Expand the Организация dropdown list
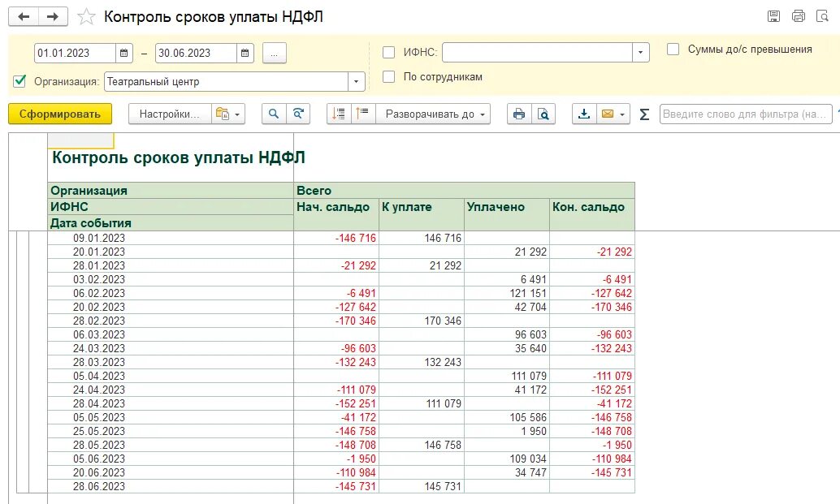Image resolution: width=840 pixels, height=504 pixels. (x=357, y=82)
